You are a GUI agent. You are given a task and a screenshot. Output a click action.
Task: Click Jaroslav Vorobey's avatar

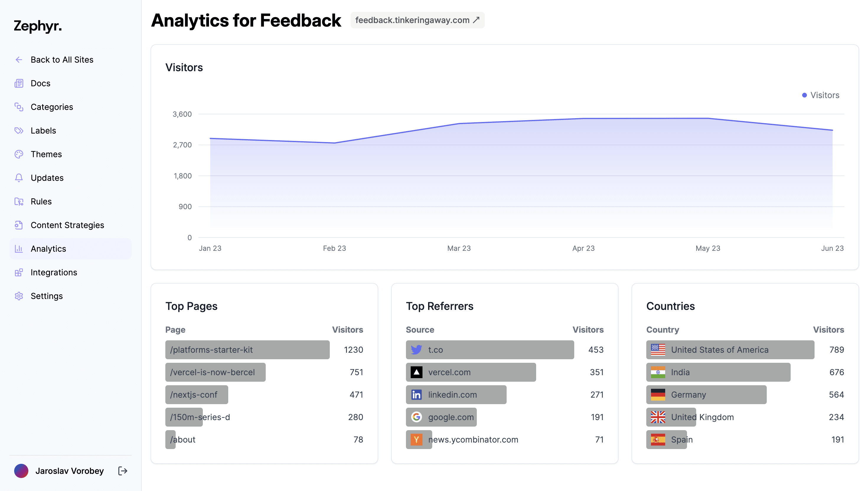point(21,471)
